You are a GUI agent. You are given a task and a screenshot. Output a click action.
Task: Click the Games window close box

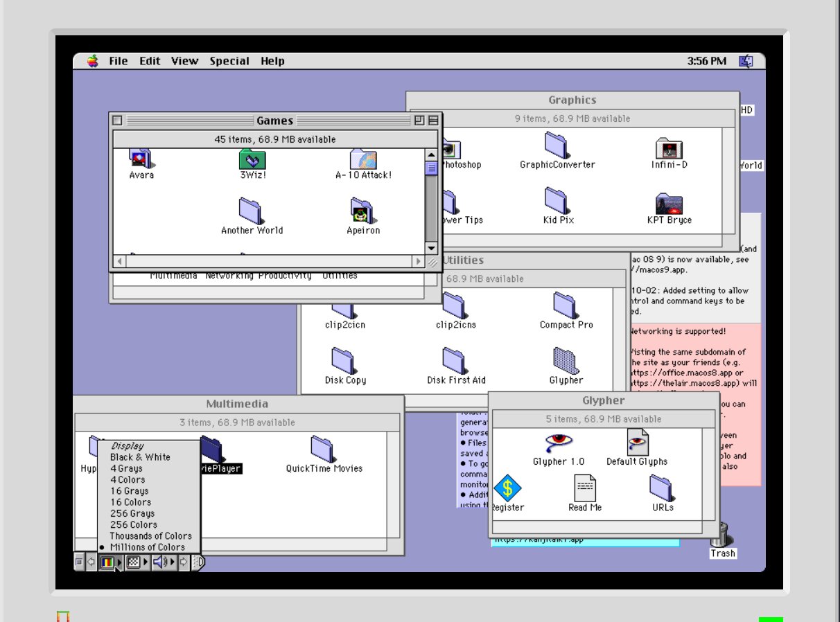click(x=117, y=121)
